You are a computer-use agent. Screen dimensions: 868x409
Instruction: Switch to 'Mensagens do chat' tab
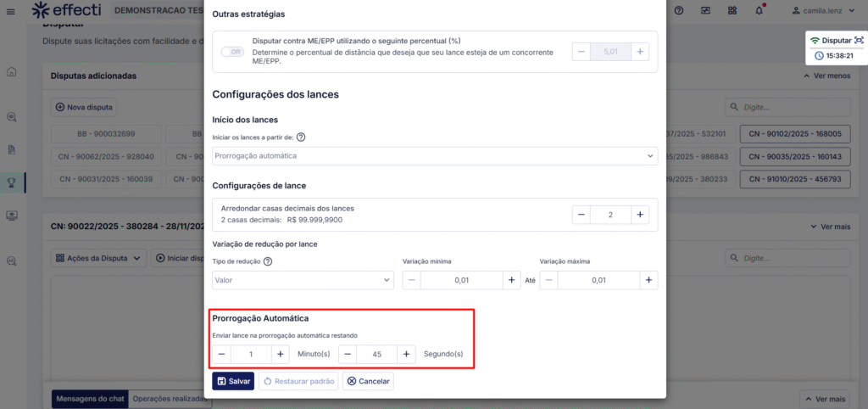pos(90,399)
